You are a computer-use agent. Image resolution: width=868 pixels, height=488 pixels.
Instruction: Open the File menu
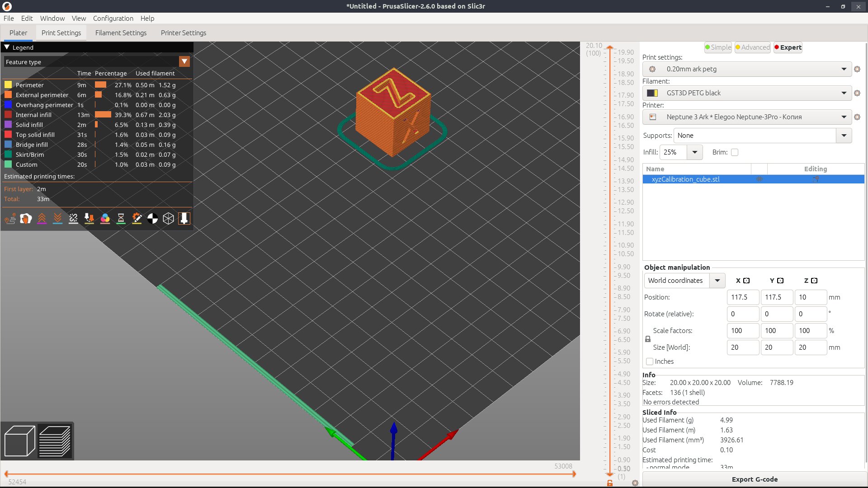coord(9,19)
